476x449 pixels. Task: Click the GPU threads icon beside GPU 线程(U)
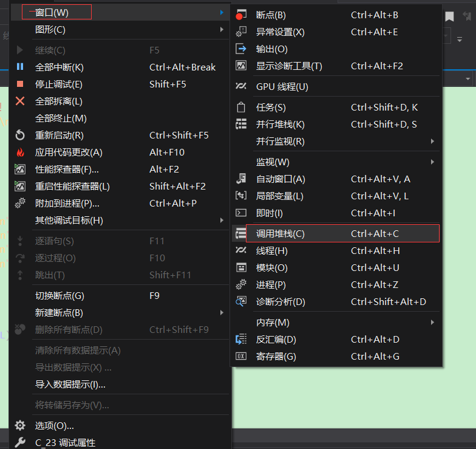point(241,86)
